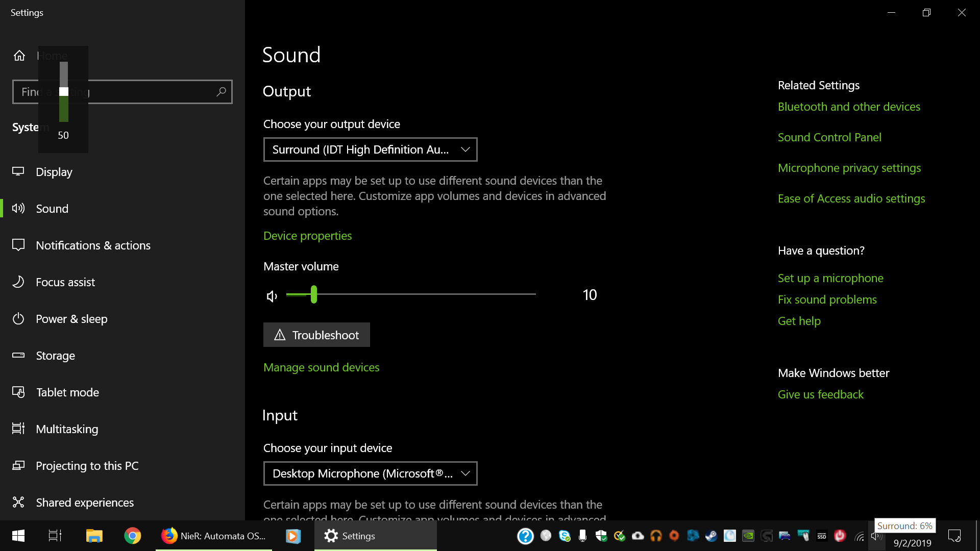The height and width of the screenshot is (551, 980).
Task: Expand the output device dropdown
Action: click(371, 149)
